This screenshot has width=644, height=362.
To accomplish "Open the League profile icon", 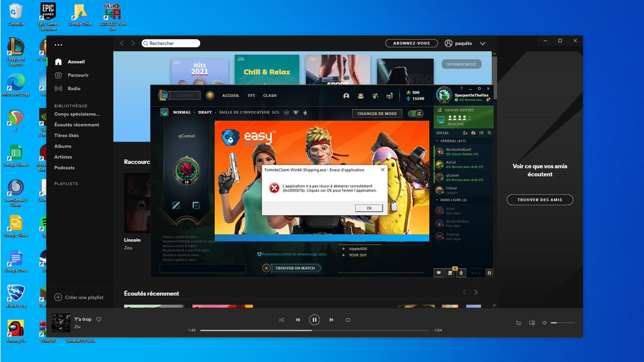I will (x=346, y=96).
